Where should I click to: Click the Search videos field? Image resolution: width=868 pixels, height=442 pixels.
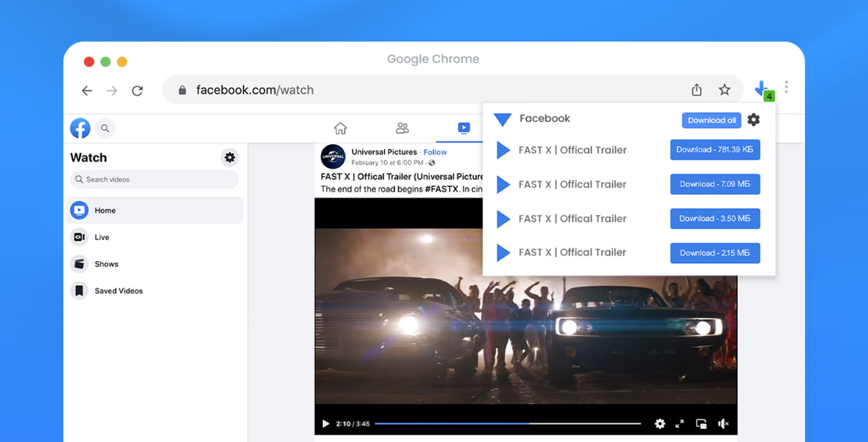155,179
